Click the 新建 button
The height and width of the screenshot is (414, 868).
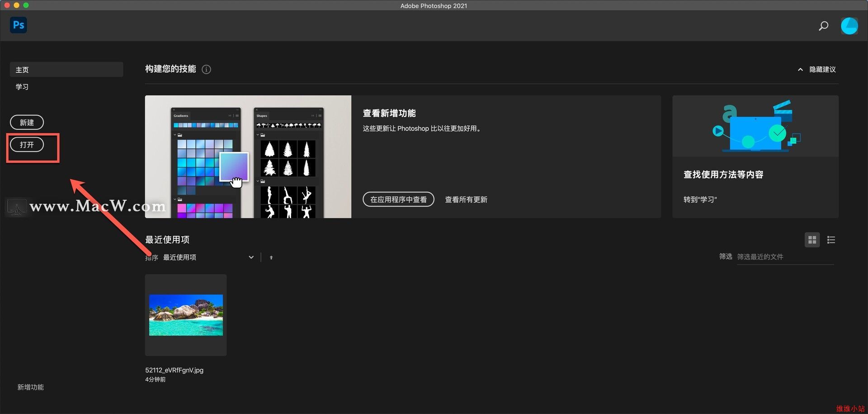pyautogui.click(x=27, y=122)
